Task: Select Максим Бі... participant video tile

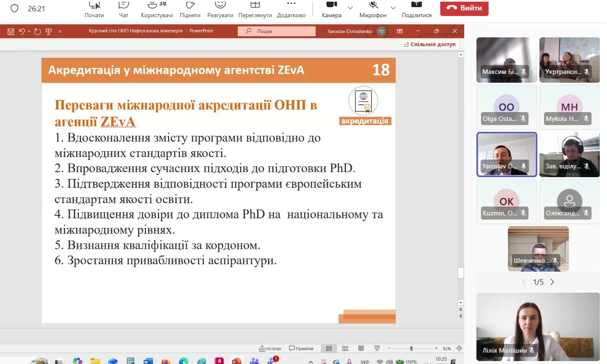Action: click(507, 60)
